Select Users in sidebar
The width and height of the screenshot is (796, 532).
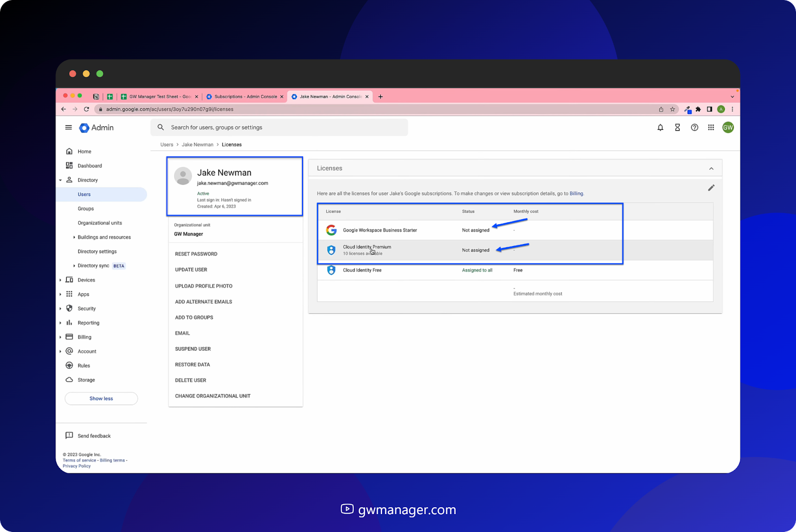(x=84, y=194)
